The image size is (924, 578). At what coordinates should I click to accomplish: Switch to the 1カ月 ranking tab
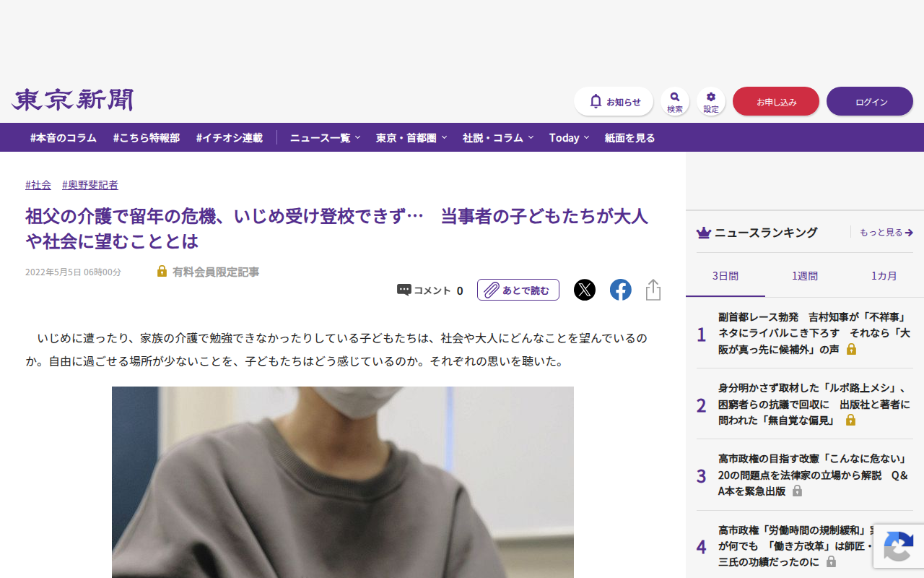[884, 276]
